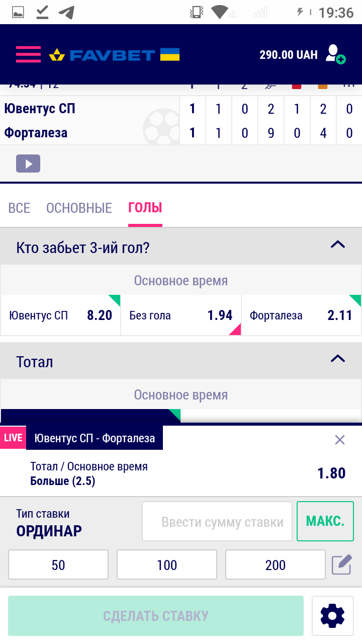Click the ball icon next to team names

tap(161, 120)
